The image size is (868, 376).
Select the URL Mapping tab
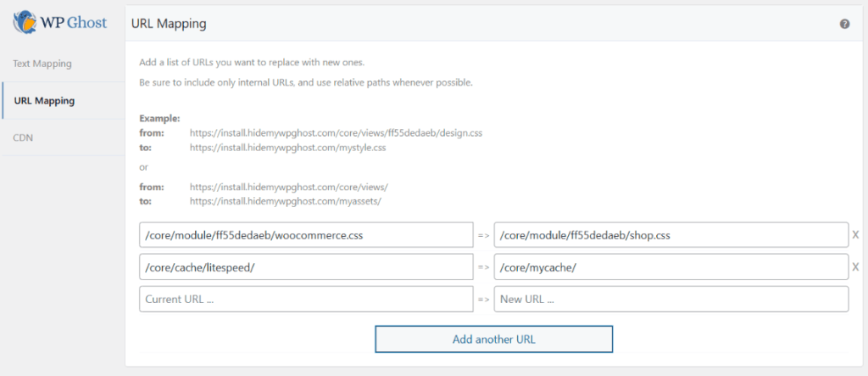coord(63,101)
